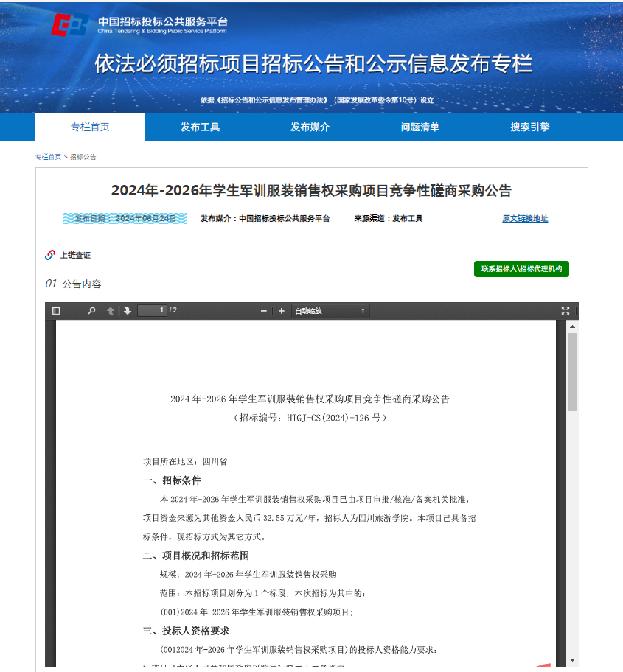Go to next PDF page arrow
Image resolution: width=623 pixels, height=672 pixels.
pos(128,311)
